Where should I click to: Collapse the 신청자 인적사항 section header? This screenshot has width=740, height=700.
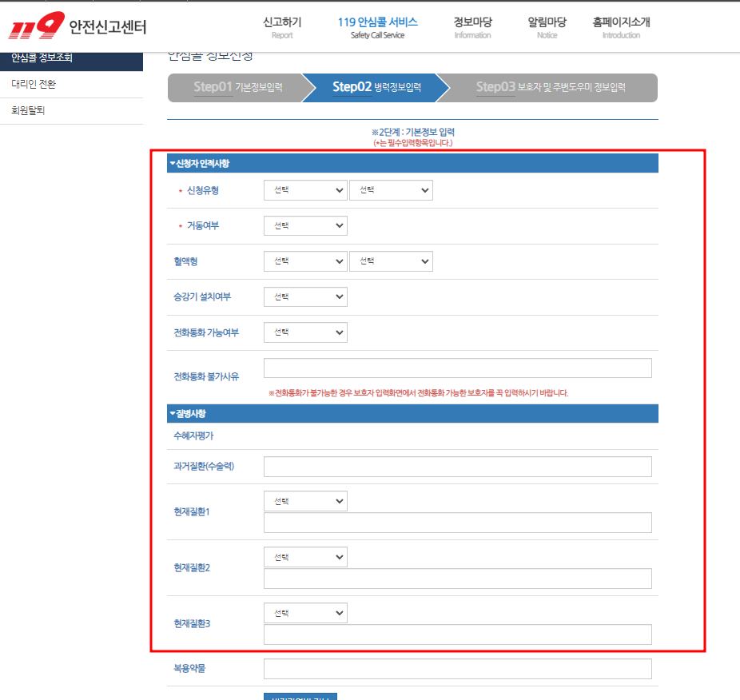click(412, 163)
